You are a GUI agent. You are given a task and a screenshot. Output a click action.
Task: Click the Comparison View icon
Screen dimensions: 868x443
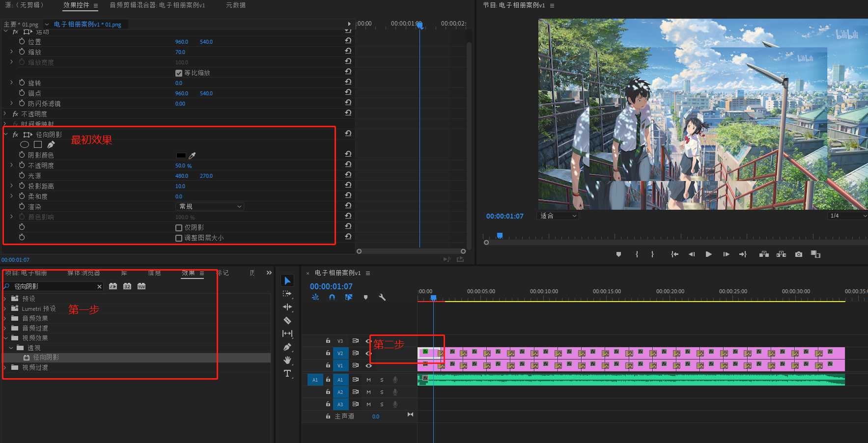point(815,254)
